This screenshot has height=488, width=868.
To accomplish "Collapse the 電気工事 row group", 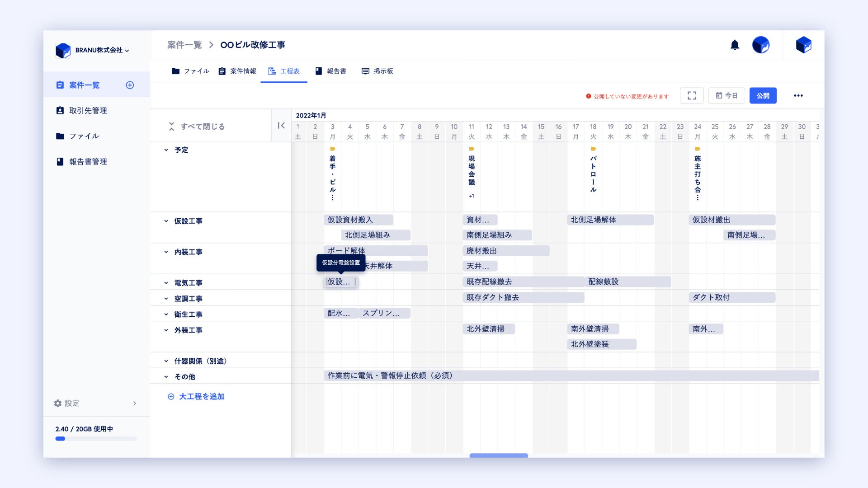I will [166, 283].
